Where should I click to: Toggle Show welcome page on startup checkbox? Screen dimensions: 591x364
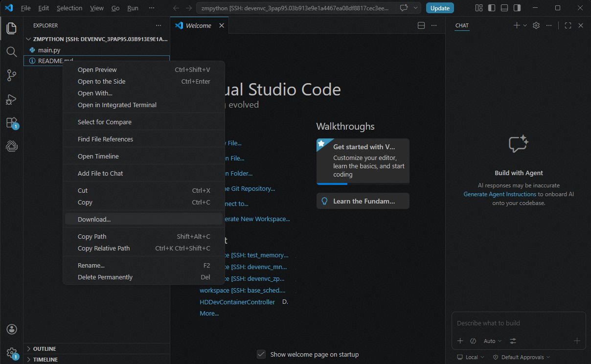262,354
